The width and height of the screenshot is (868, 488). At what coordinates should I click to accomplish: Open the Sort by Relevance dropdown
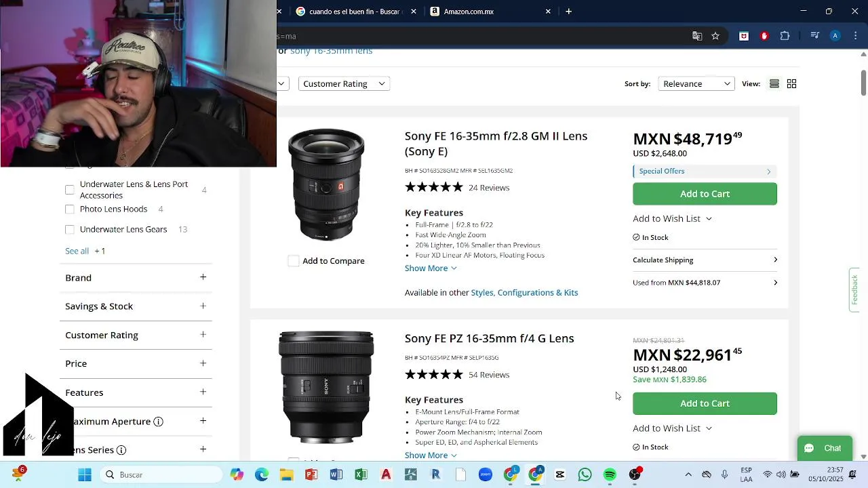(696, 83)
